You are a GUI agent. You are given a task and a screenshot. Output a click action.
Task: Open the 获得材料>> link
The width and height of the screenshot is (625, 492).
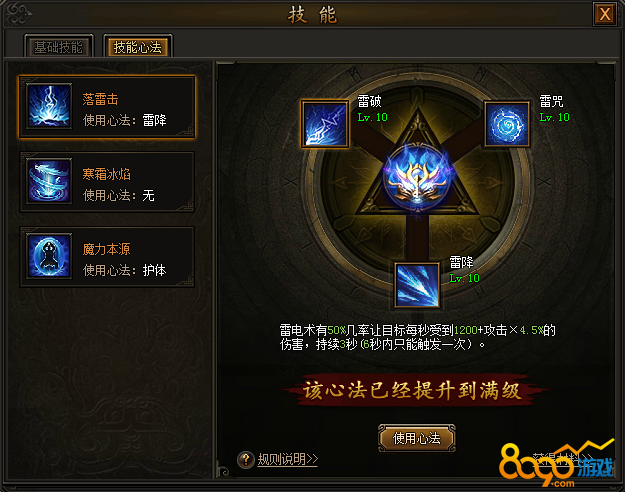tap(563, 459)
